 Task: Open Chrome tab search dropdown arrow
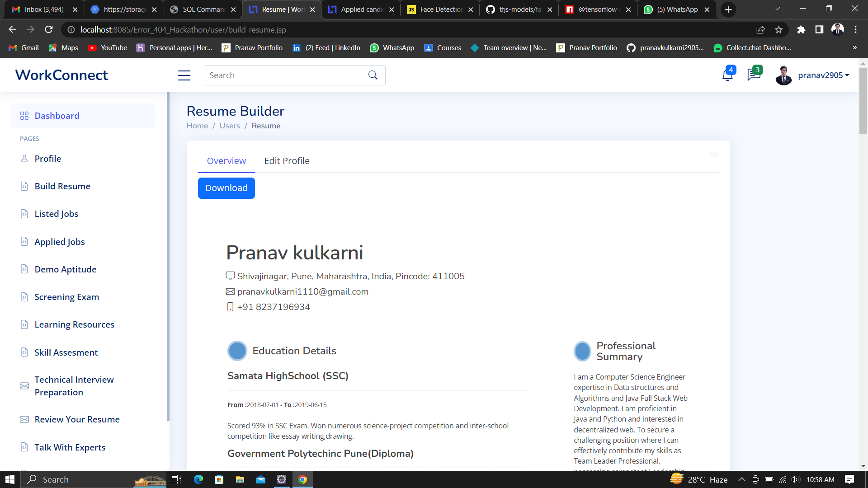coord(777,9)
